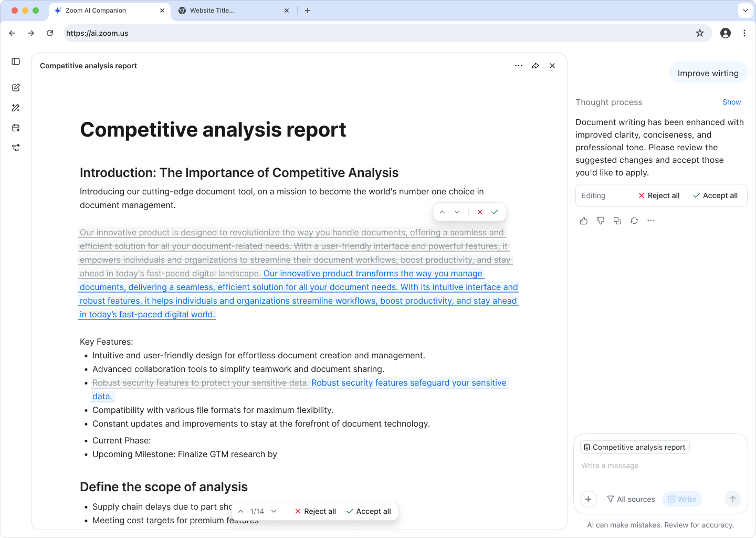Screen dimensions: 756x538
Task: Regenerate the AI response
Action: [634, 221]
